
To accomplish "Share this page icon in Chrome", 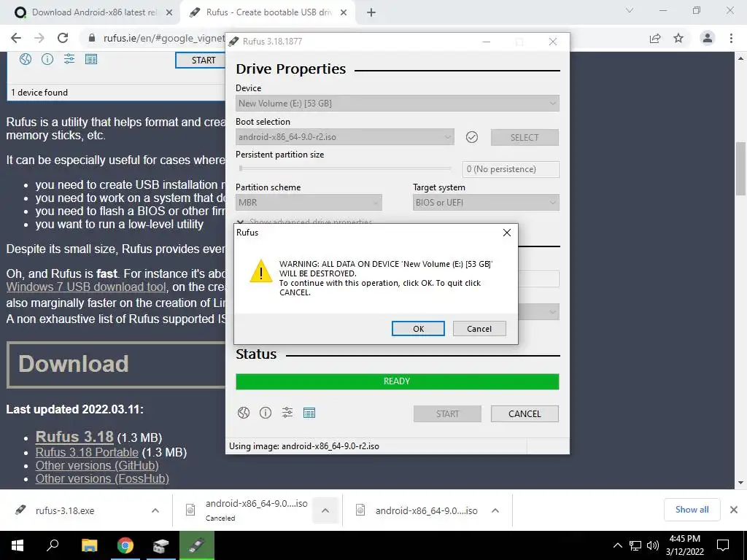I will pyautogui.click(x=655, y=38).
